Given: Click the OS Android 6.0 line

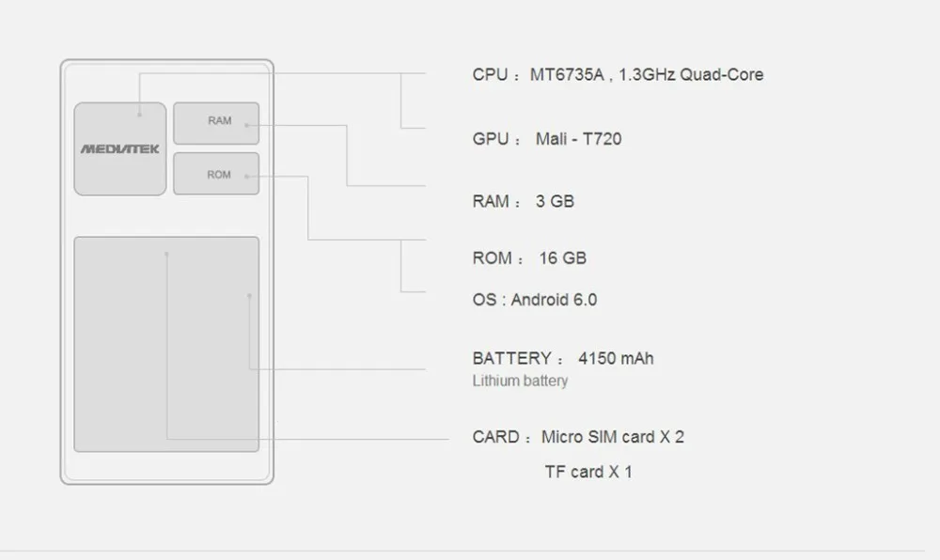Looking at the screenshot, I should [x=534, y=300].
